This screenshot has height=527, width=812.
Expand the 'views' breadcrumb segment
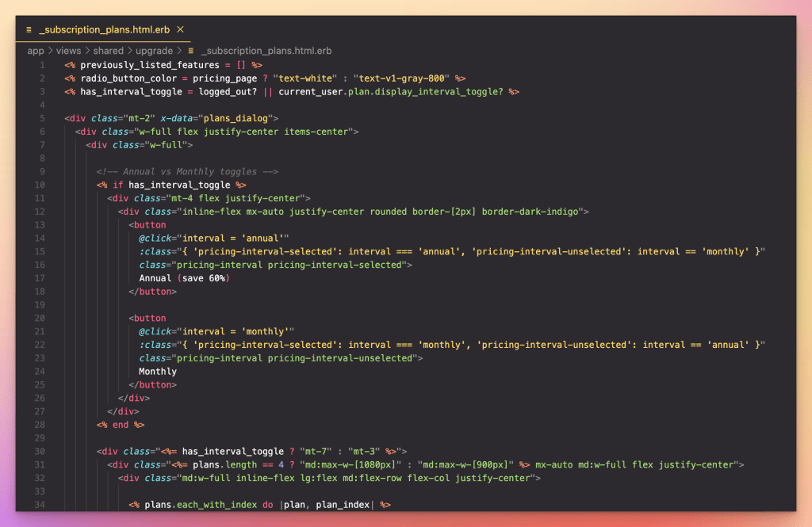tap(68, 51)
